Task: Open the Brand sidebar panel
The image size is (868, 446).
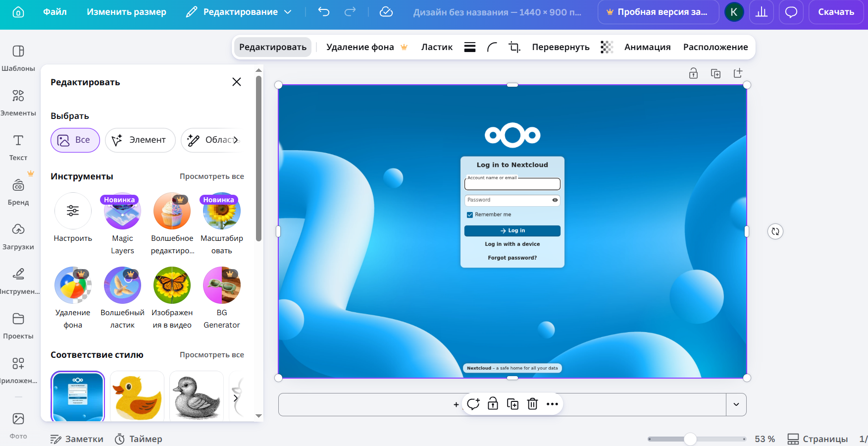Action: coord(18,192)
